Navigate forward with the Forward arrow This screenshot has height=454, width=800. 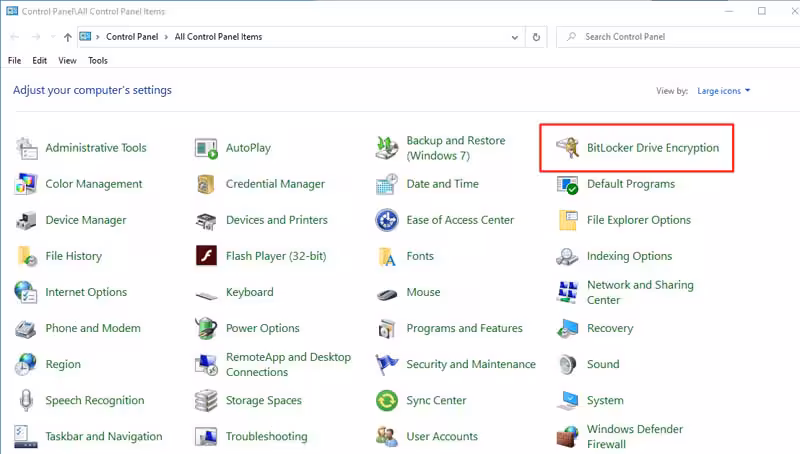point(36,37)
